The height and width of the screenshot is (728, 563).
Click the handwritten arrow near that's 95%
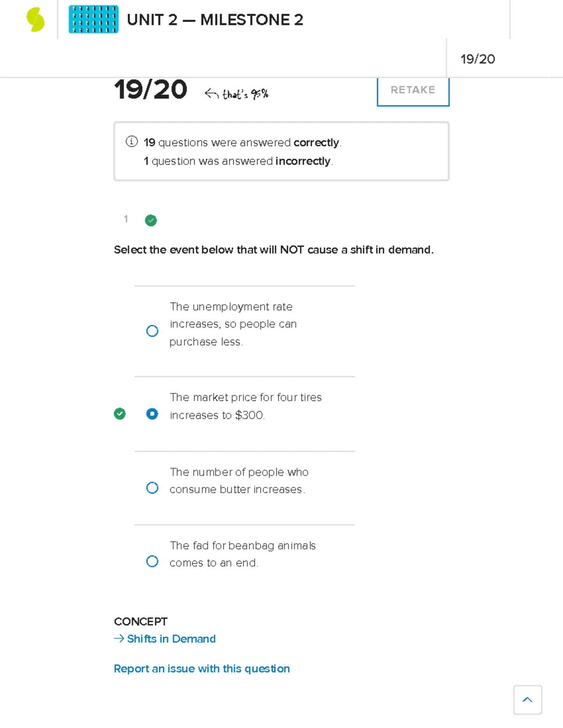pos(211,93)
